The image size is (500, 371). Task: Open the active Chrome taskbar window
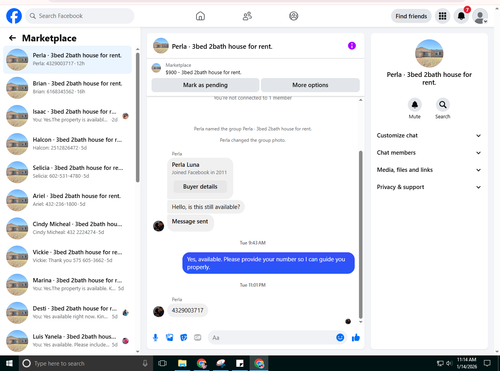pyautogui.click(x=259, y=363)
